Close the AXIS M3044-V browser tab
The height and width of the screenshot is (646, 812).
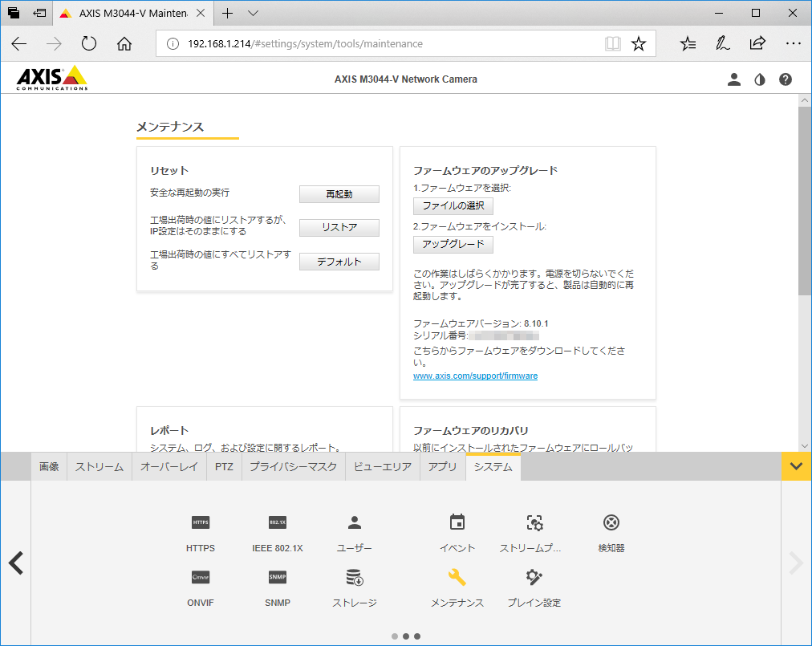pos(201,14)
